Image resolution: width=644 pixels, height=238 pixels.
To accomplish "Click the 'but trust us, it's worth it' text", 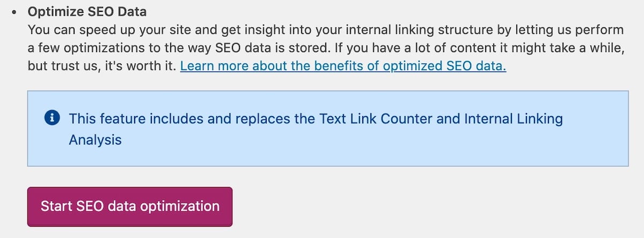I will coord(102,67).
